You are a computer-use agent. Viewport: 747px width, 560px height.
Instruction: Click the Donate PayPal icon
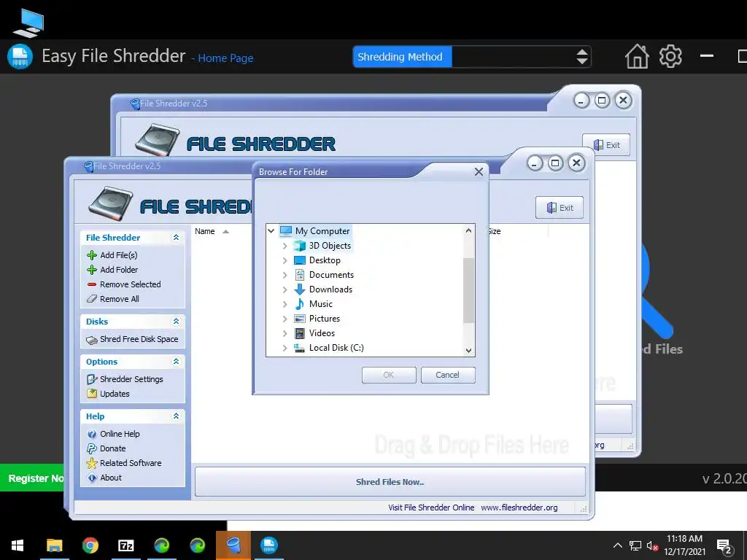92,448
